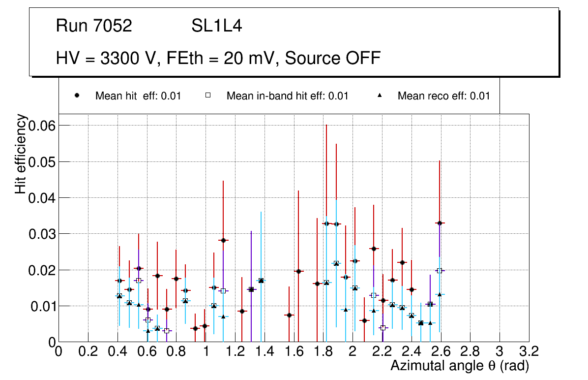Click the open square marker near 0.73 rad

[x=167, y=331]
